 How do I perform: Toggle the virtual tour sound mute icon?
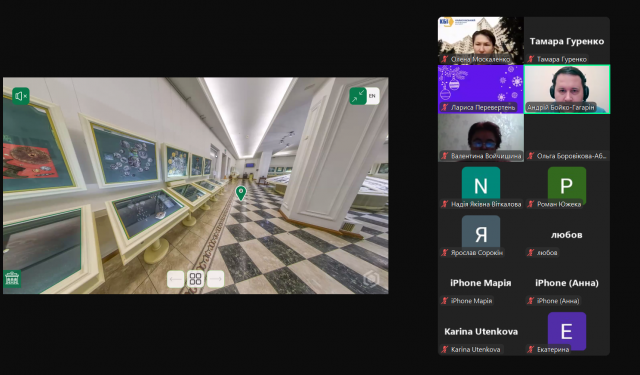point(20,96)
